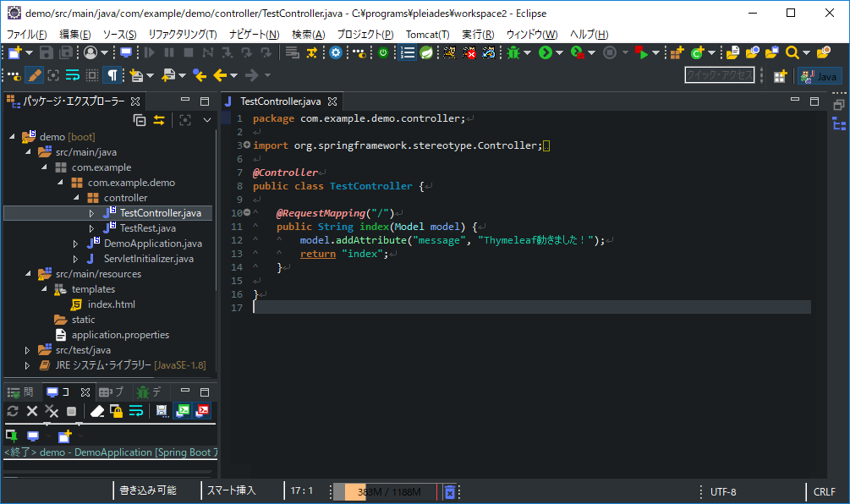Expand JRE システム・ライブラリー node
This screenshot has height=504, width=850.
pos(27,365)
